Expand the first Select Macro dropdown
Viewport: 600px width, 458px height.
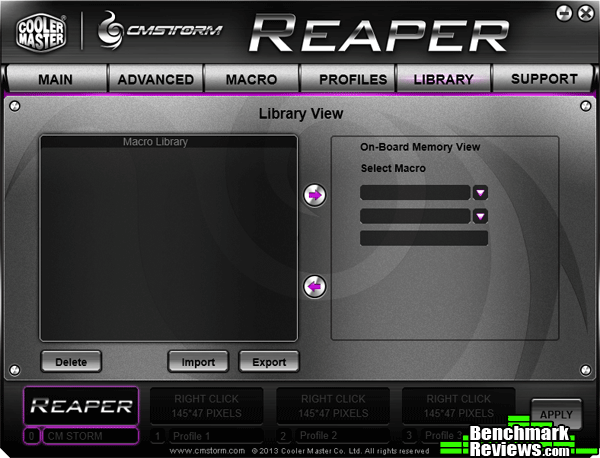(480, 193)
